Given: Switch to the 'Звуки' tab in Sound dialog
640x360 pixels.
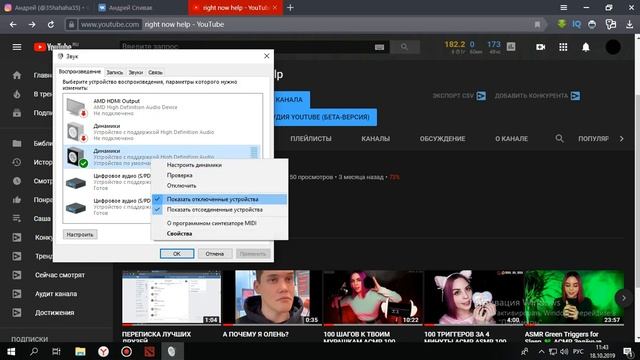Looking at the screenshot, I should pos(136,72).
